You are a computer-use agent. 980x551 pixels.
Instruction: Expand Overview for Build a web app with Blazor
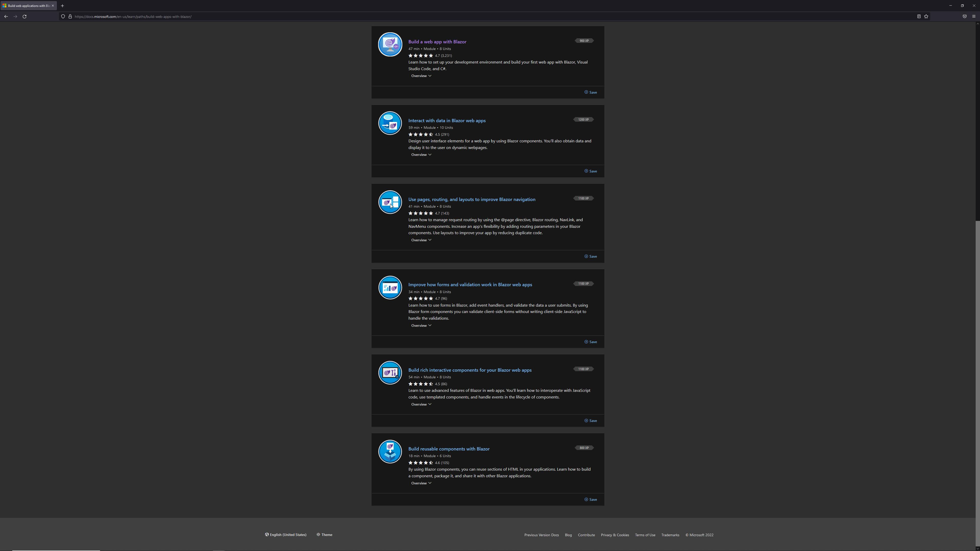[421, 76]
